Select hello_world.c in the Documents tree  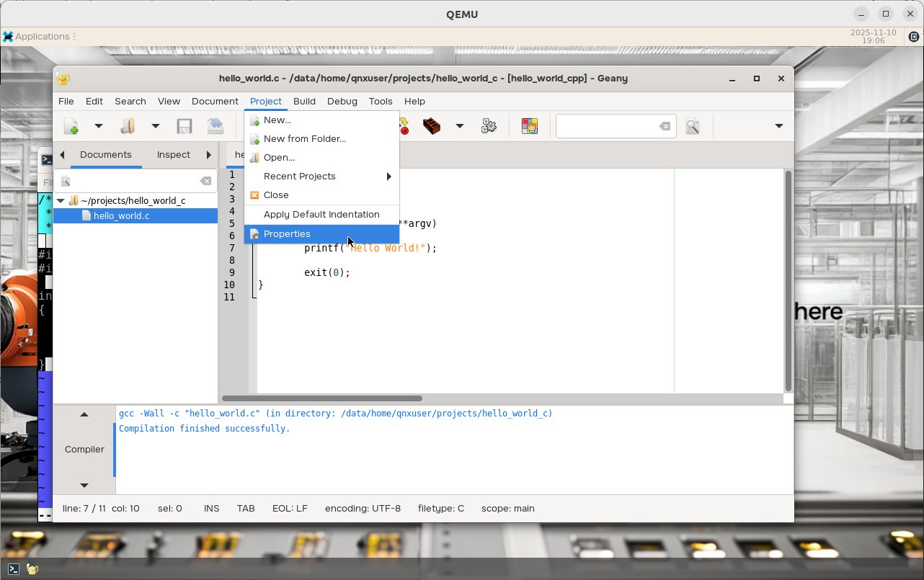tap(121, 216)
